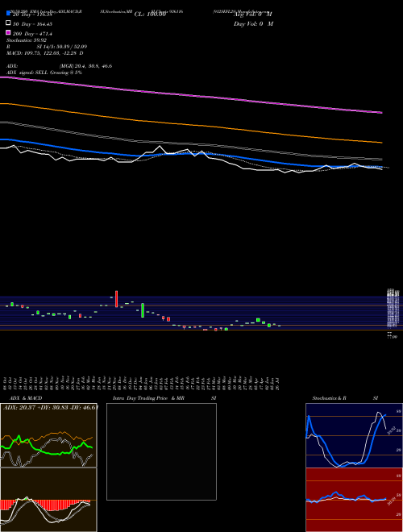This screenshot has height=532, width=403.
Task: Open the ADX indicator chart panel
Action: (48, 435)
